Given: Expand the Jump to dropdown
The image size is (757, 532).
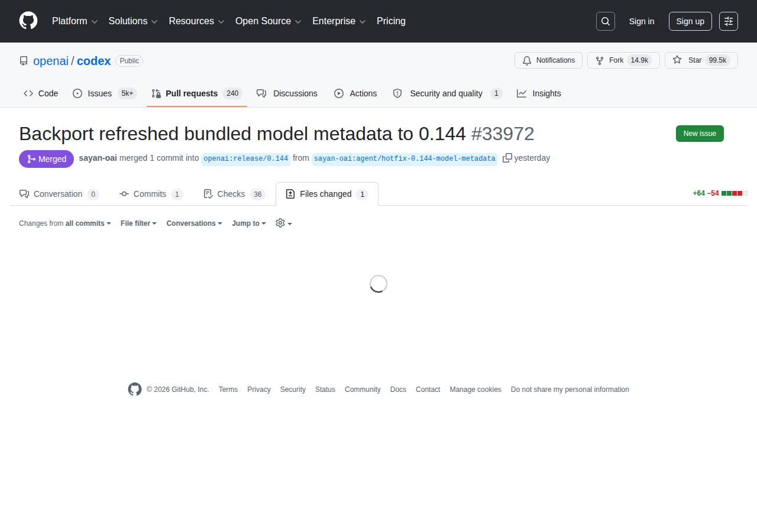Looking at the screenshot, I should pyautogui.click(x=249, y=223).
